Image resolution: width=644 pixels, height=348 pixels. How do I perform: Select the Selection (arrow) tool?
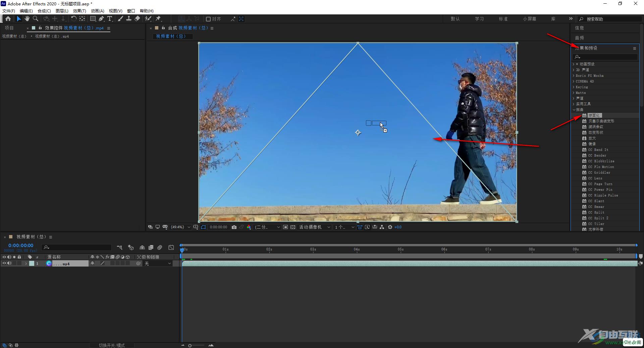(19, 19)
